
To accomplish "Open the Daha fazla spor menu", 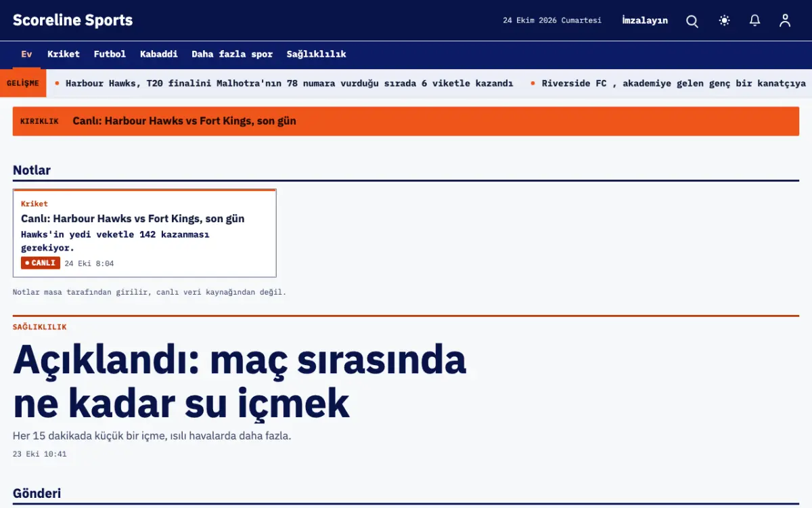I will (232, 54).
